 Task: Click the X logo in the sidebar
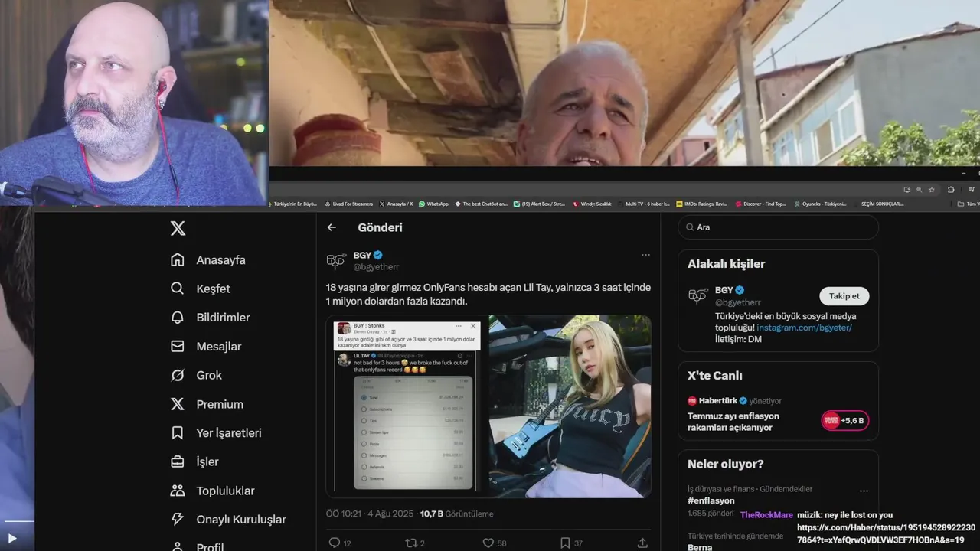pyautogui.click(x=178, y=228)
